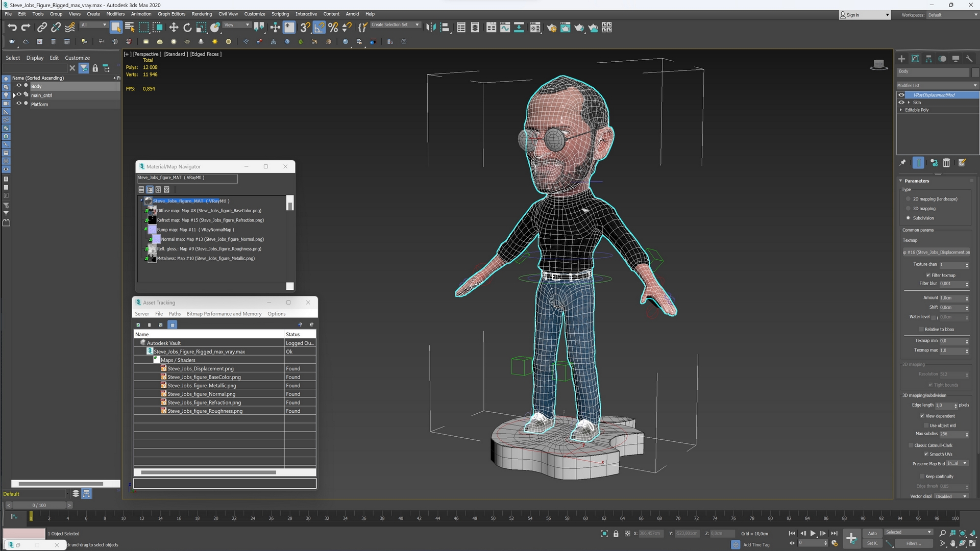Viewport: 980px width, 551px height.
Task: Open Configure Modifier Sets icon
Action: tap(962, 163)
